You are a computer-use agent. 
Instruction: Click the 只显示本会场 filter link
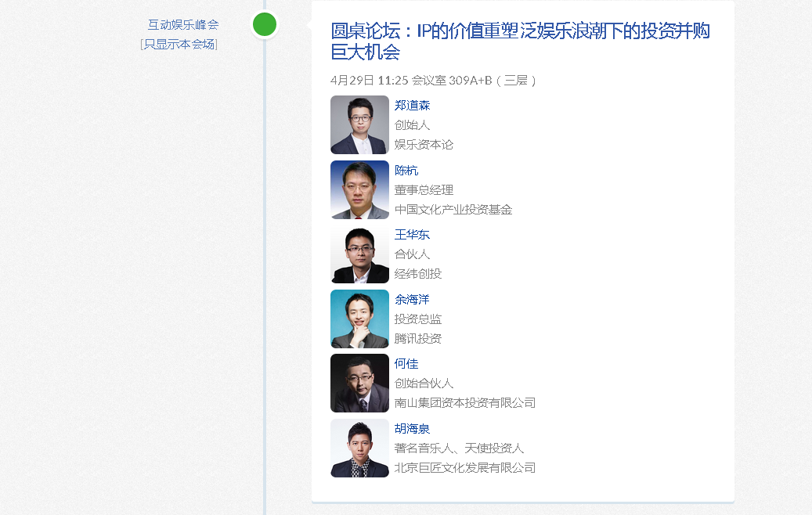coord(179,44)
